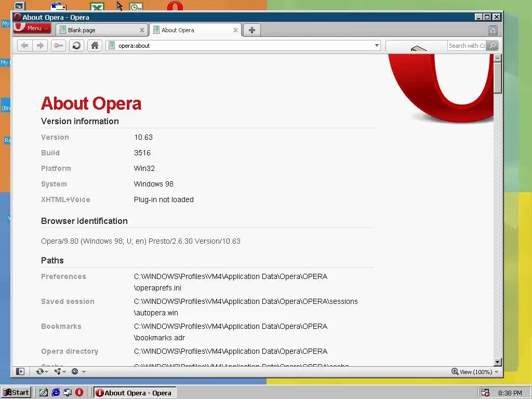532x399 pixels.
Task: Open the red Opera Menu button
Action: (32, 28)
